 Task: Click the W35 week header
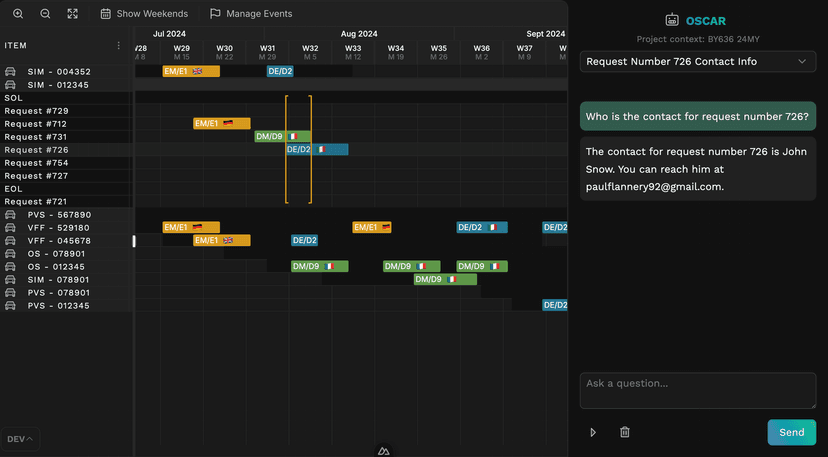438,52
